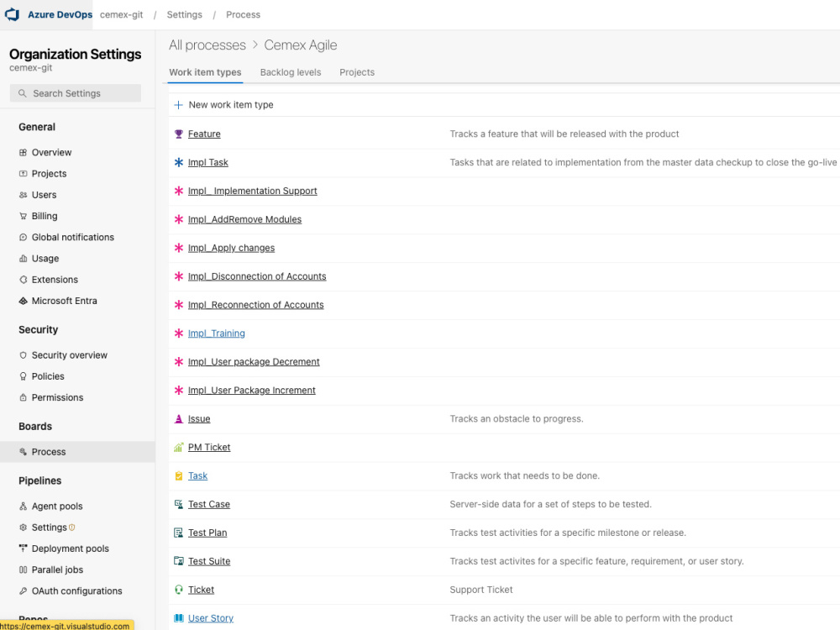The height and width of the screenshot is (630, 840).
Task: Click the Issue cone icon
Action: [x=179, y=418]
